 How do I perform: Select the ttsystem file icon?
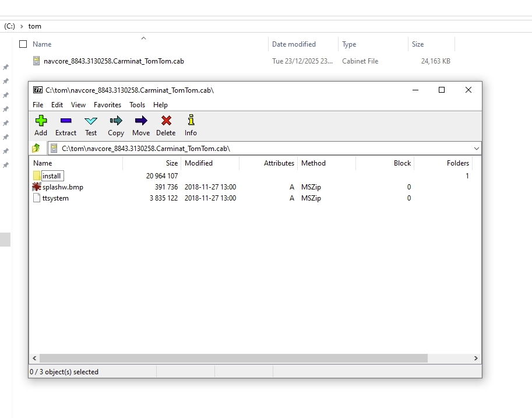coord(37,198)
